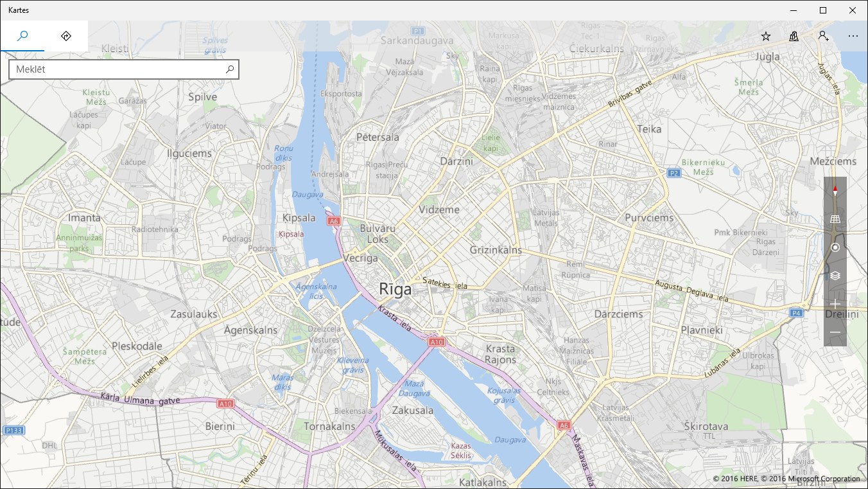Click the Satekles iela street label
The width and height of the screenshot is (868, 489).
[444, 283]
